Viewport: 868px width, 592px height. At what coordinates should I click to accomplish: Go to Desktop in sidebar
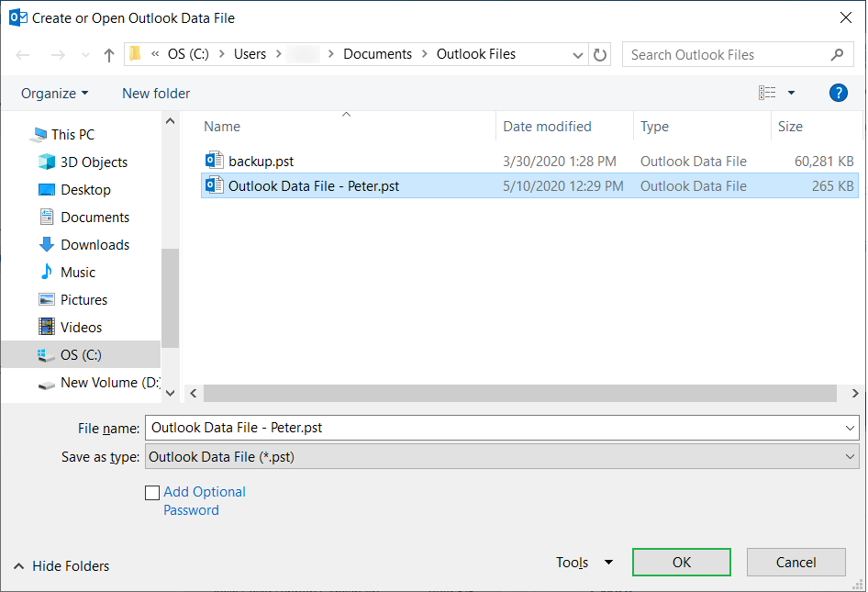tap(86, 190)
